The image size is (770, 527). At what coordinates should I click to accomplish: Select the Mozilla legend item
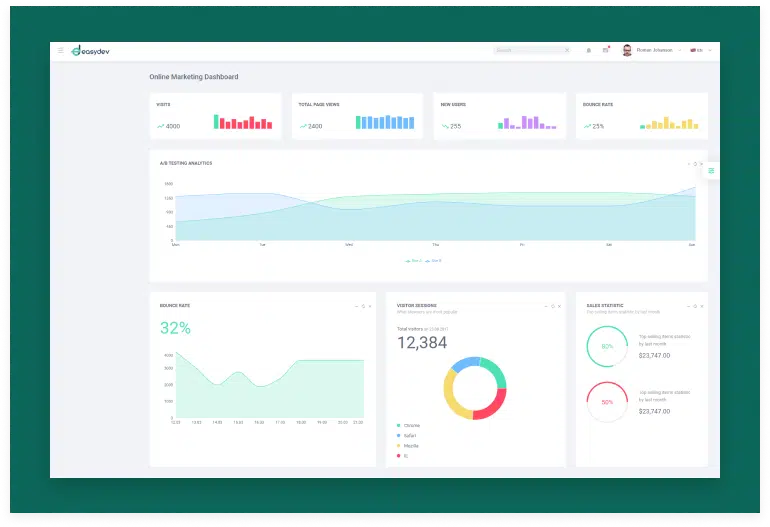pos(408,446)
